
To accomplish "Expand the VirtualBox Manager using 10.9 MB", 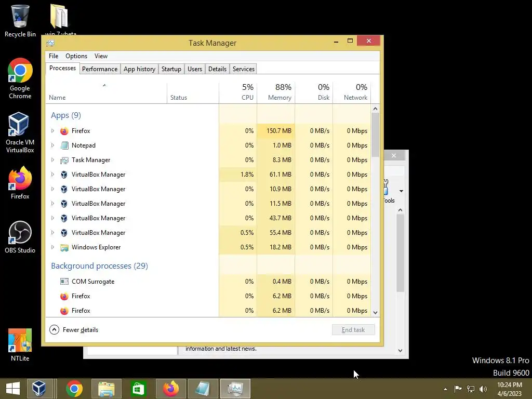I will click(x=52, y=189).
